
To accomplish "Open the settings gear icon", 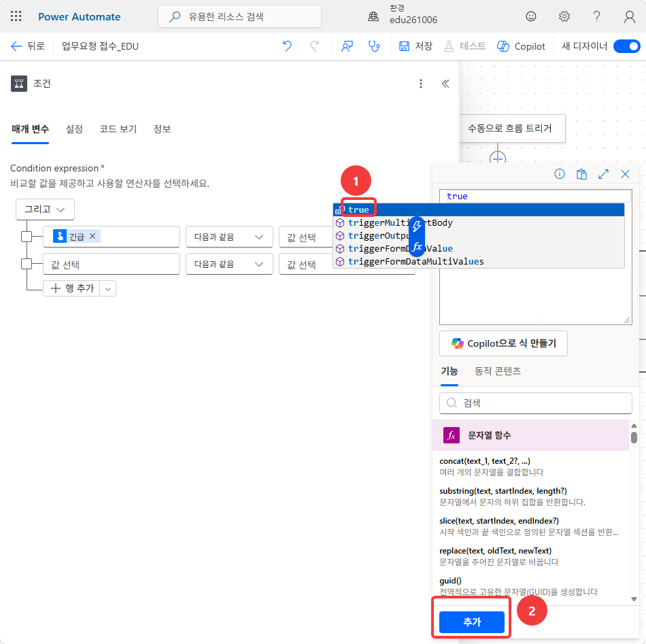I will click(x=564, y=16).
